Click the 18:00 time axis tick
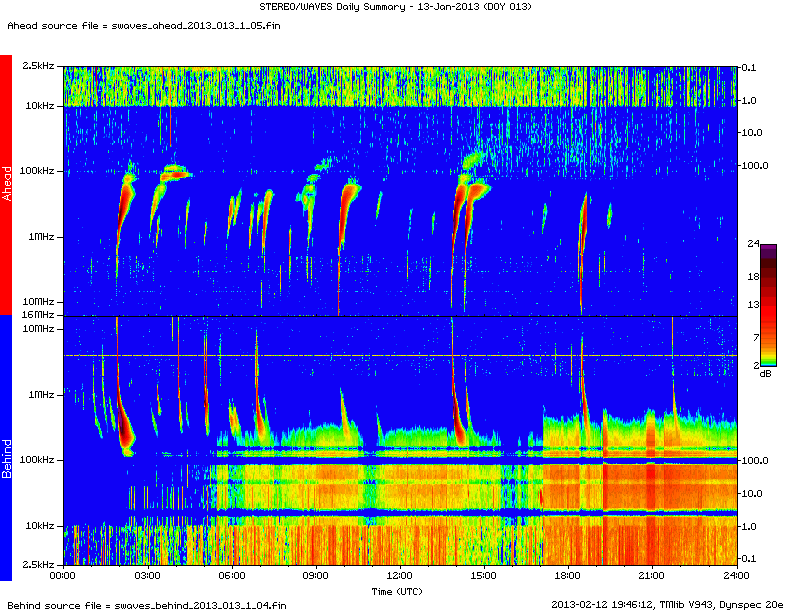The width and height of the screenshot is (792, 612). 568,576
